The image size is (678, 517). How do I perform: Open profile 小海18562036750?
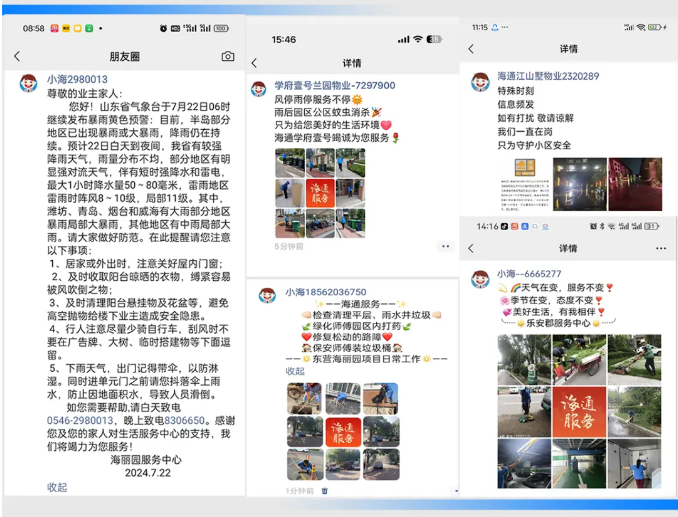click(x=326, y=292)
